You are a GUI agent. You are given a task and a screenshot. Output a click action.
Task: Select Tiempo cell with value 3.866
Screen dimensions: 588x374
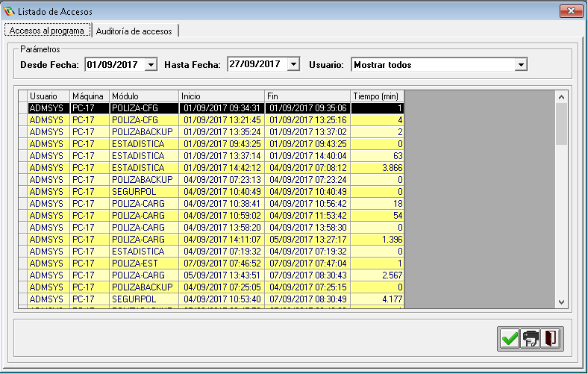(378, 168)
